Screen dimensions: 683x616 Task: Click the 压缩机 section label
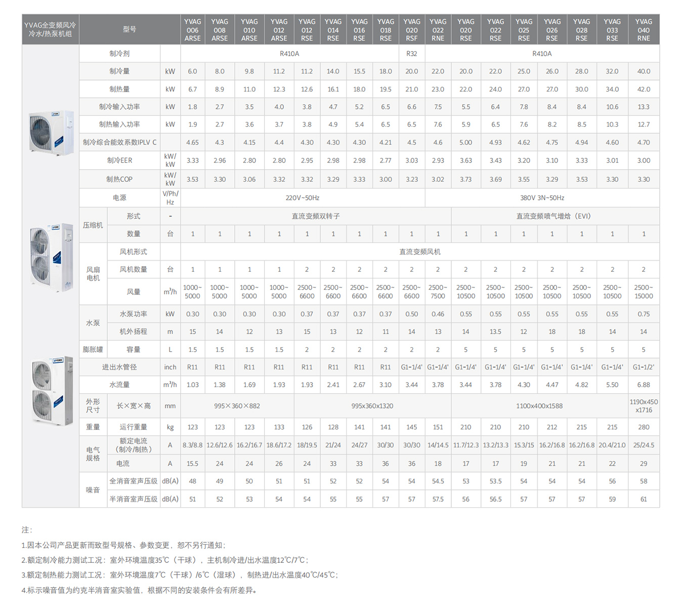coord(93,224)
